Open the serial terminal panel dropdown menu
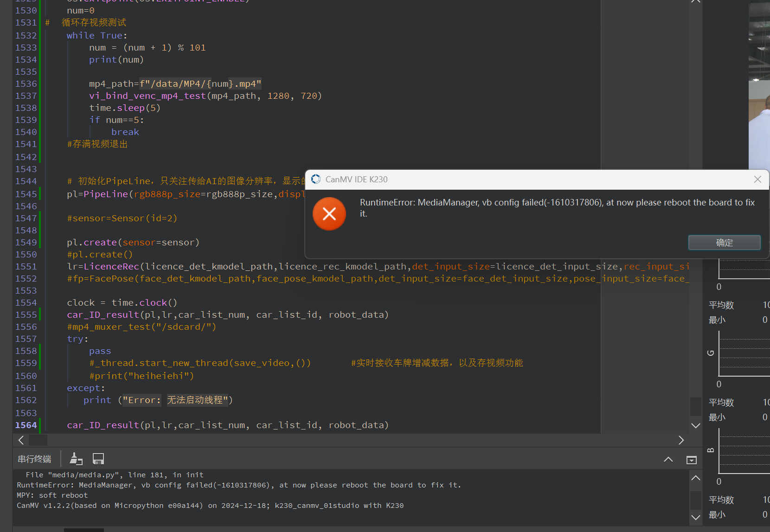The image size is (770, 532). coord(691,460)
